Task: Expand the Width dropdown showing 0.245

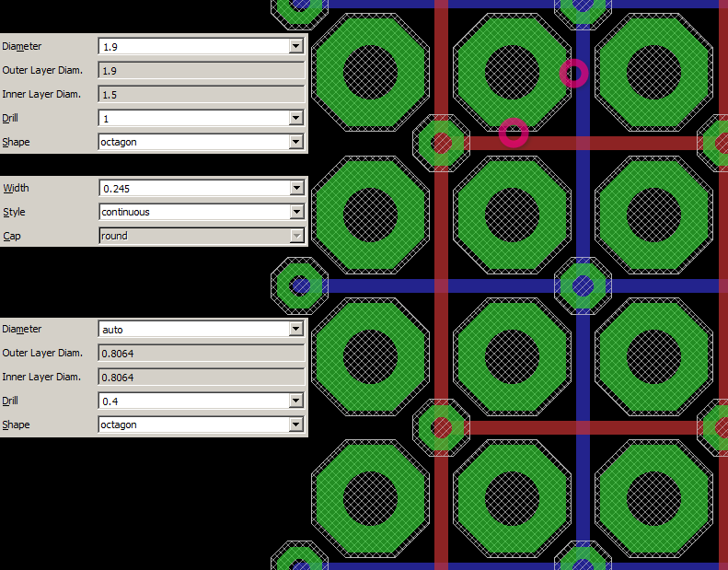Action: click(x=296, y=188)
